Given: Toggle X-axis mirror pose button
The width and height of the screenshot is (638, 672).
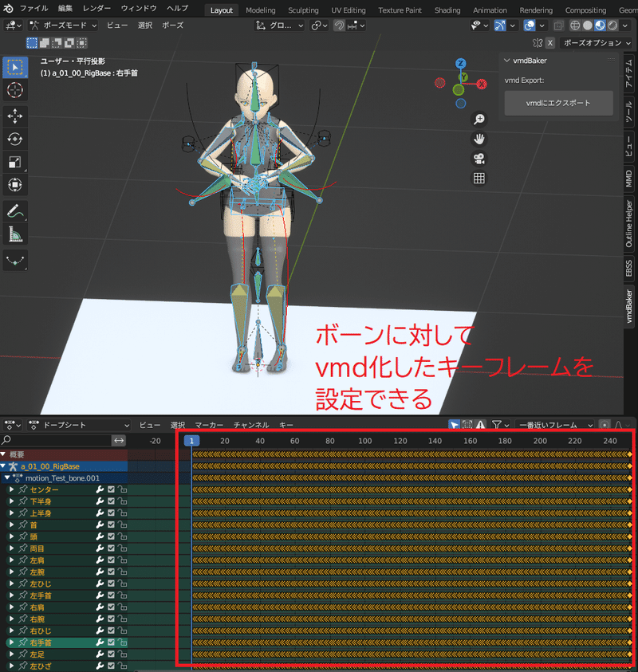Looking at the screenshot, I should (x=550, y=43).
